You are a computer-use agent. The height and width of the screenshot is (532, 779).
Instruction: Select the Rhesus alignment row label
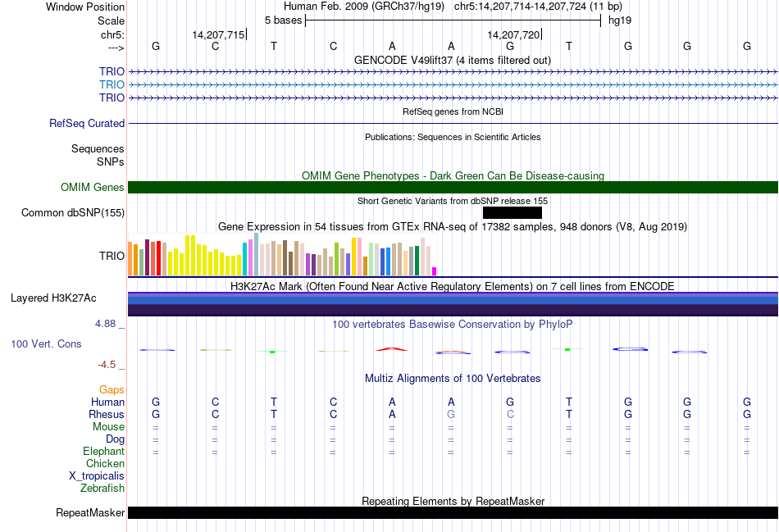point(107,414)
